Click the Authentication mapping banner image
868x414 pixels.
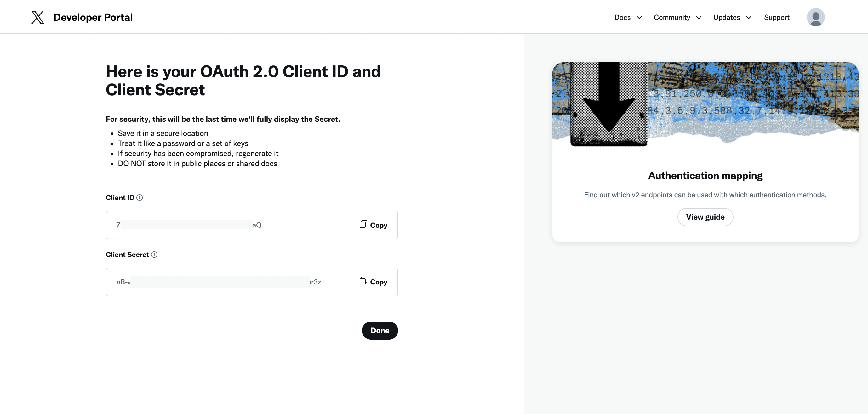point(705,104)
